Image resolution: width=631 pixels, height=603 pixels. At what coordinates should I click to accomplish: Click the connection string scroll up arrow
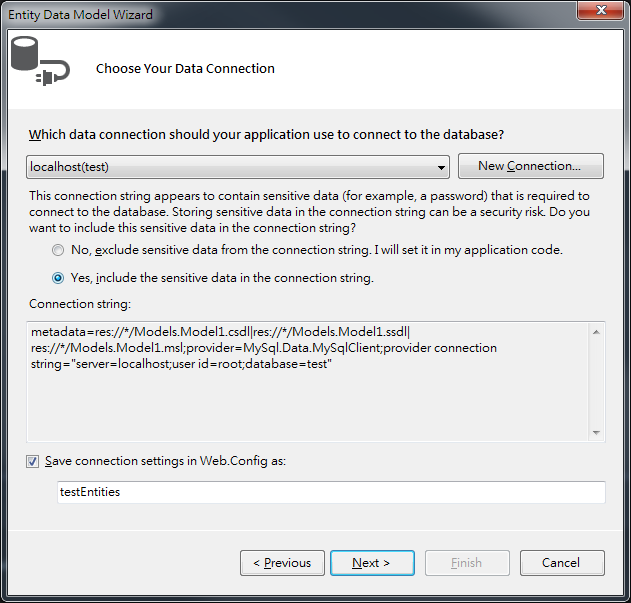click(x=596, y=332)
